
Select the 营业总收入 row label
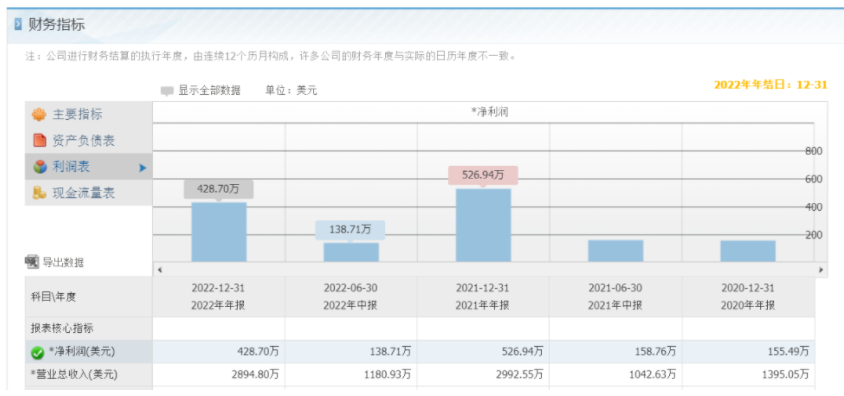(74, 374)
